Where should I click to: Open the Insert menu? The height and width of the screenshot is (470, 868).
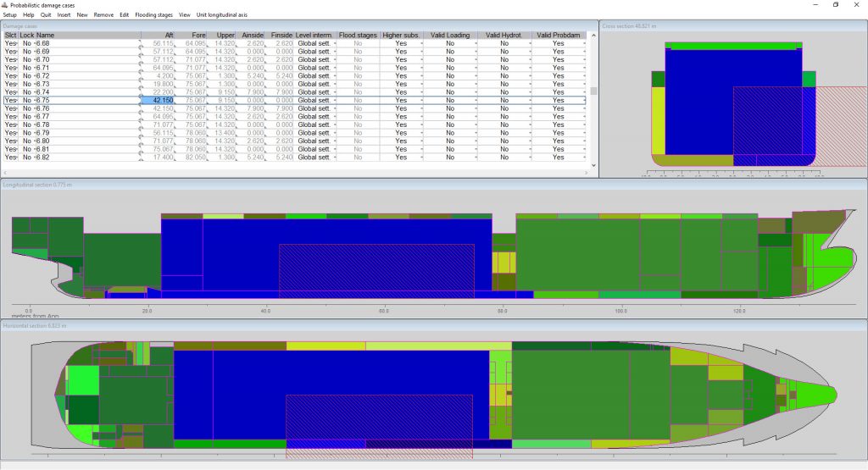coord(64,15)
